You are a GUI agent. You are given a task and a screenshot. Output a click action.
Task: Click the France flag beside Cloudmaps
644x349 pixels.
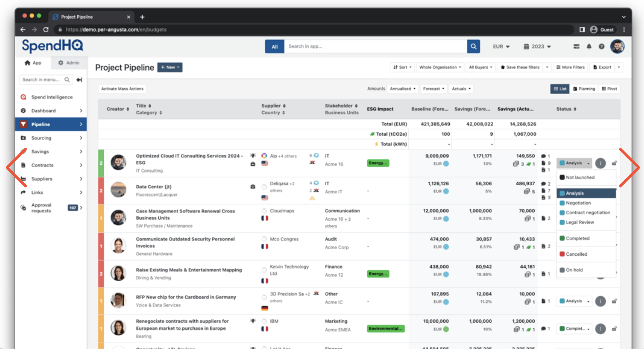[x=265, y=218]
